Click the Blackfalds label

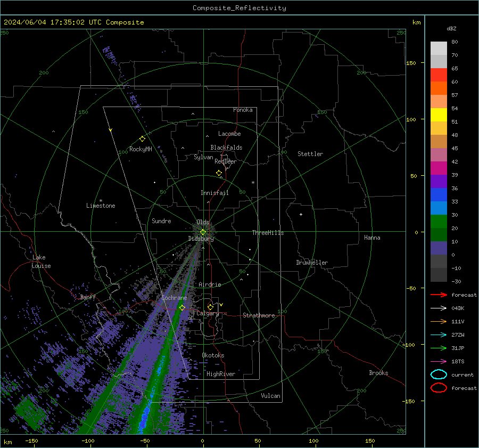pos(226,148)
